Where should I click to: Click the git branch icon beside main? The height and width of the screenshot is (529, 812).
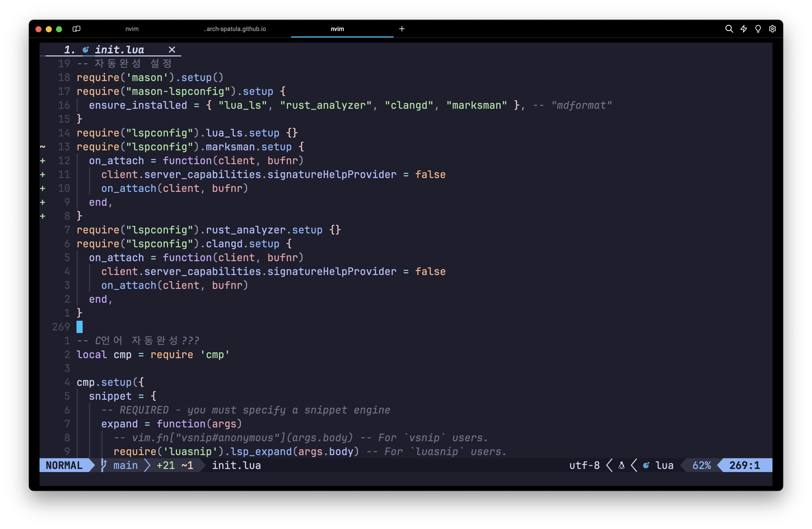click(103, 465)
